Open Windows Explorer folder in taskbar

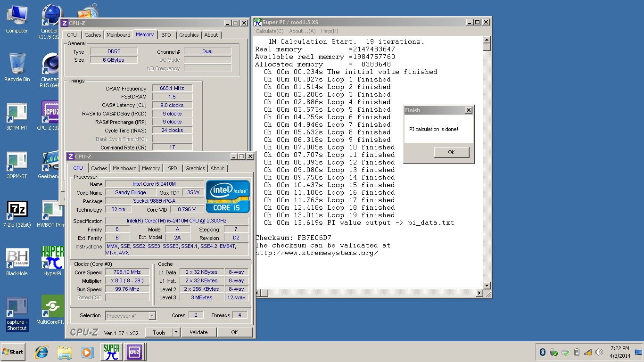click(x=65, y=352)
